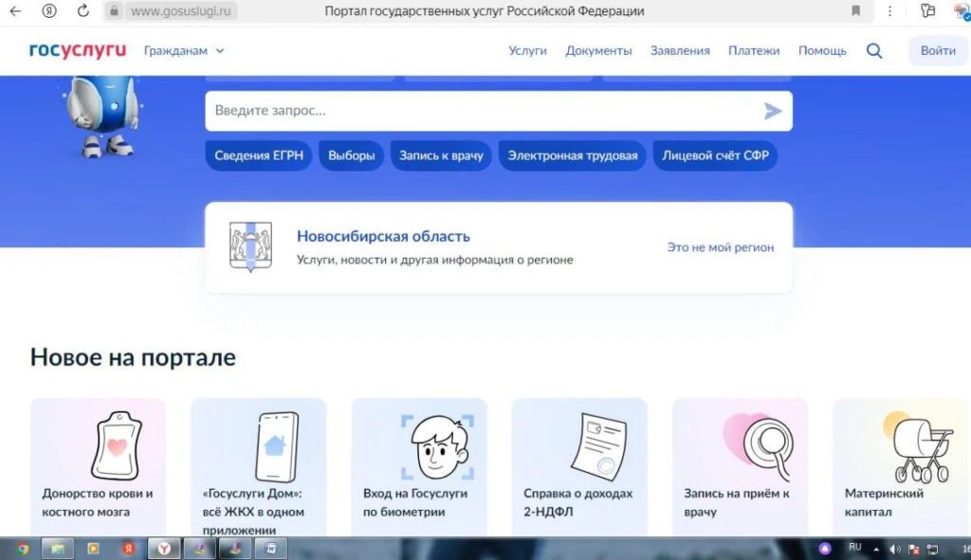This screenshot has height=560, width=971.
Task: Select the Запись к врачу quick chip
Action: (x=441, y=155)
